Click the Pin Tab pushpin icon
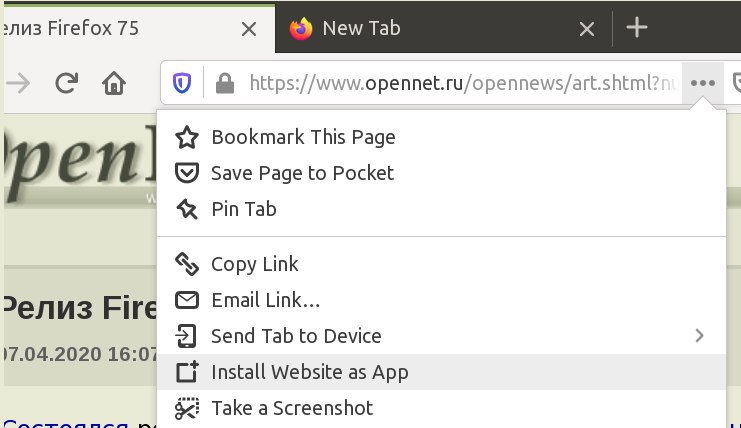Screen dimensions: 741x428 coord(187,209)
